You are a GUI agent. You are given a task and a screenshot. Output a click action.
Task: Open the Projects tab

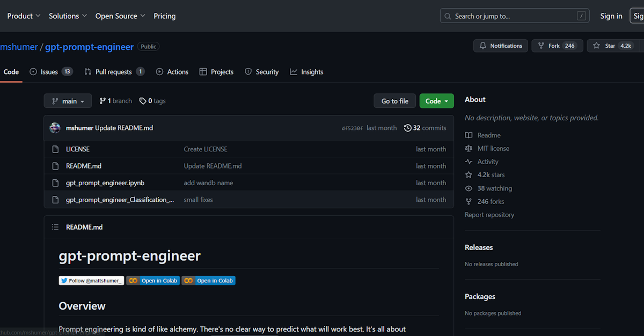point(216,72)
